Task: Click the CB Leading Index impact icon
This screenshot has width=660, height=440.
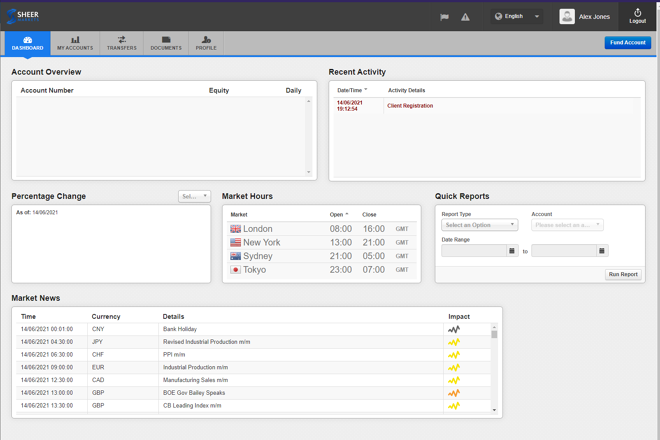Action: [x=454, y=406]
